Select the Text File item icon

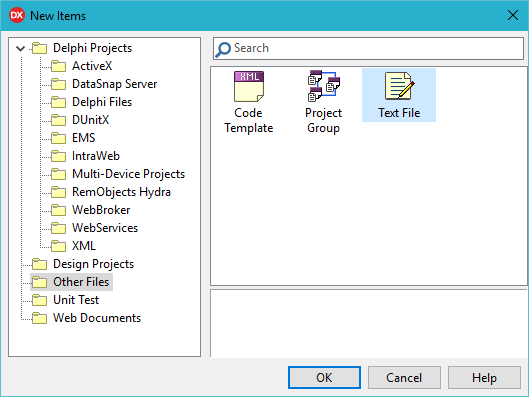tap(399, 86)
